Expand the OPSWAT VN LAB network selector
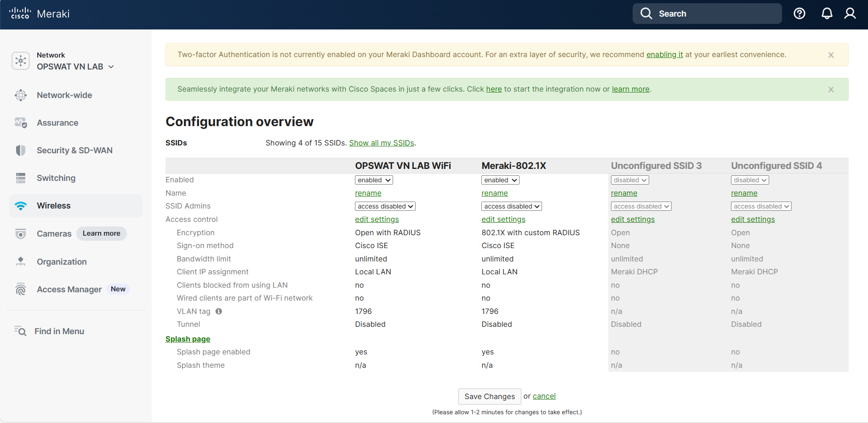The width and height of the screenshot is (868, 423). (x=75, y=67)
